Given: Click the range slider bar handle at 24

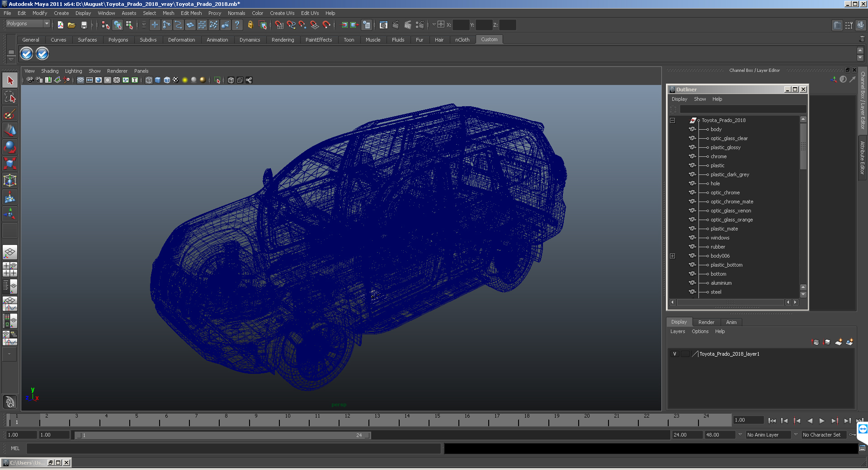Looking at the screenshot, I should 368,435.
